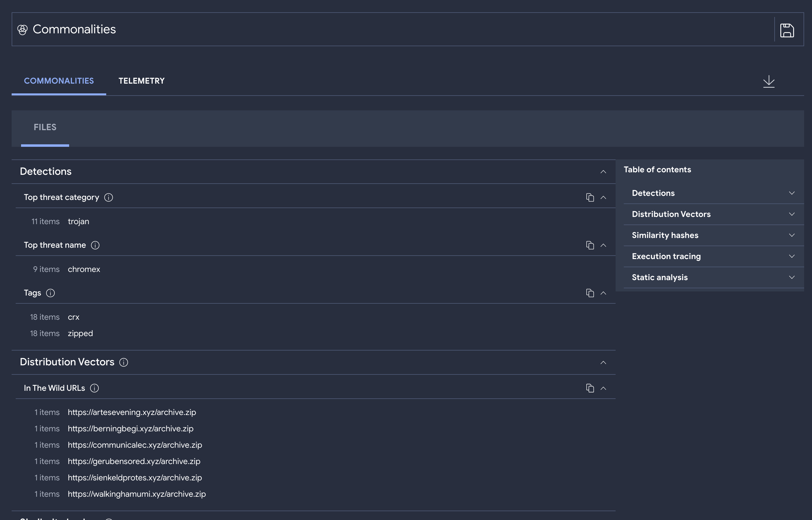Click the walkinghamumi.xyz archive URL
Viewport: 812px width, 520px height.
click(x=137, y=494)
